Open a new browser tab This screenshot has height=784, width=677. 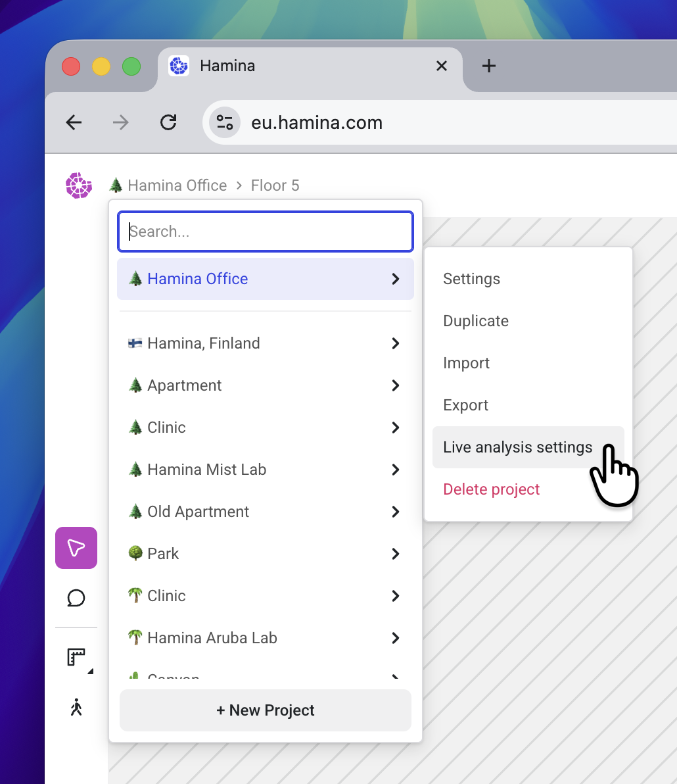488,66
